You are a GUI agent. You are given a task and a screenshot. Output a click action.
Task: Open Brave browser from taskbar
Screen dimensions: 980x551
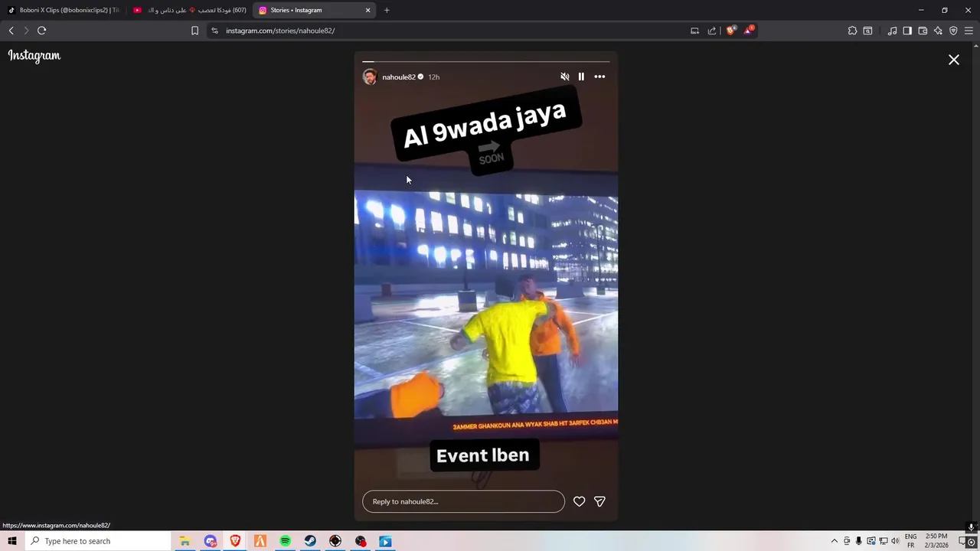tap(235, 541)
